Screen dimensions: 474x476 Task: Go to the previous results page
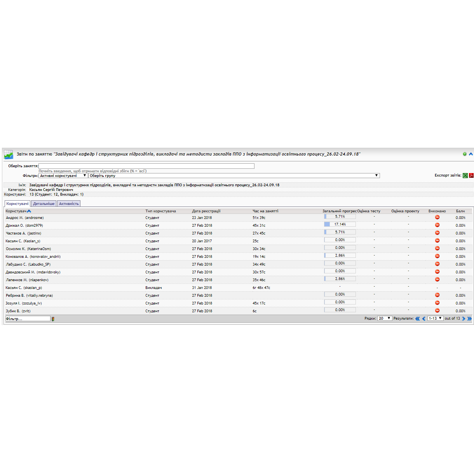[x=423, y=318]
